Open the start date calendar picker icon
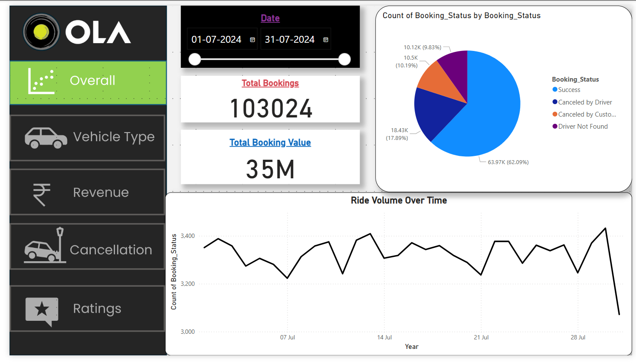The width and height of the screenshot is (636, 364). coord(252,40)
